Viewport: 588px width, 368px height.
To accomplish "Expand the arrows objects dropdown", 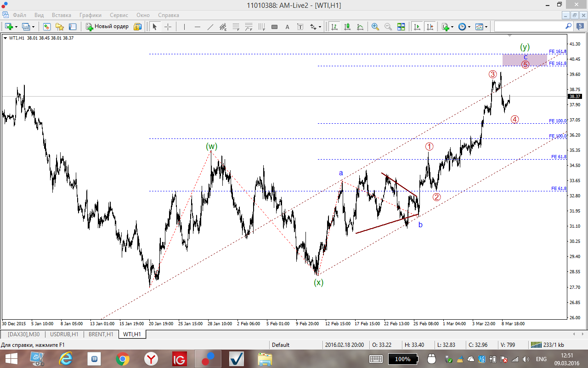I will pyautogui.click(x=320, y=27).
